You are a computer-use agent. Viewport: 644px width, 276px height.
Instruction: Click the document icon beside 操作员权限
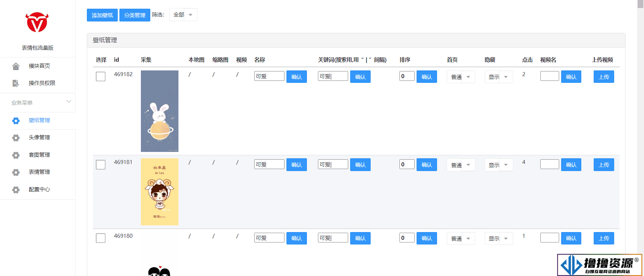(x=16, y=83)
